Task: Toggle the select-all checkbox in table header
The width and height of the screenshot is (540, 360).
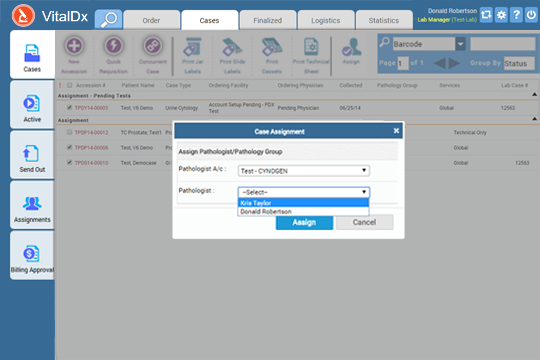Action: [69, 85]
